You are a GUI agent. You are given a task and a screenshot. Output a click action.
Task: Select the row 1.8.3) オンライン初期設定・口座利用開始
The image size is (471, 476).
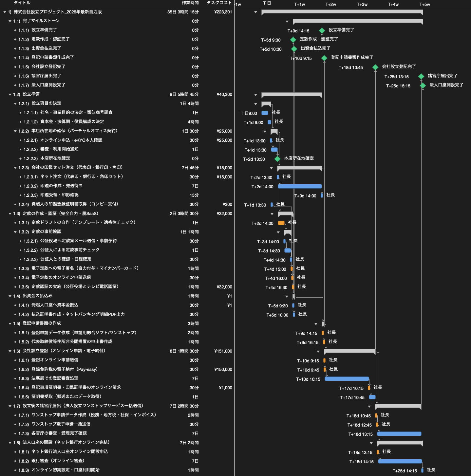pyautogui.click(x=117, y=470)
